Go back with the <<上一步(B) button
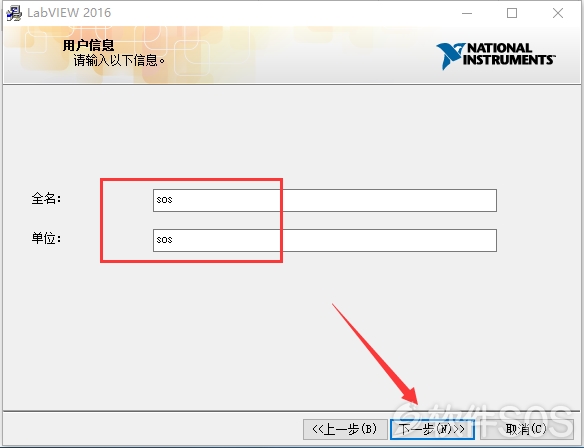The image size is (584, 448). click(x=345, y=429)
